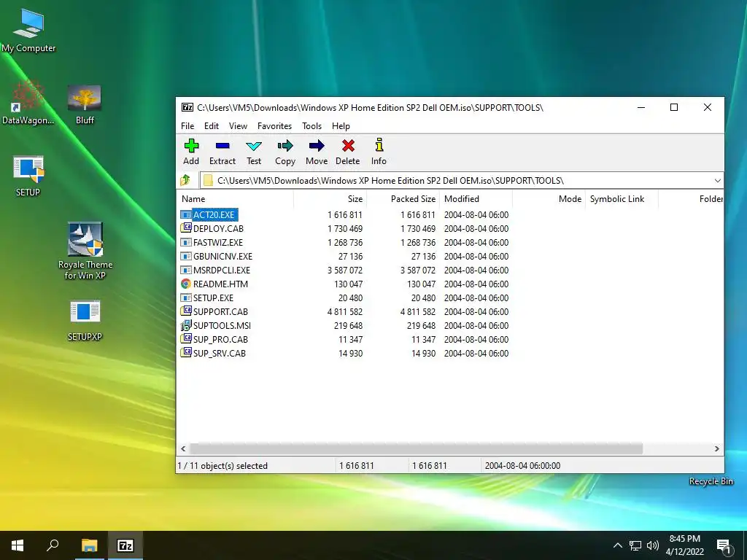Select the SUPPORT.CAB file icon
The image size is (747, 560).
[186, 311]
